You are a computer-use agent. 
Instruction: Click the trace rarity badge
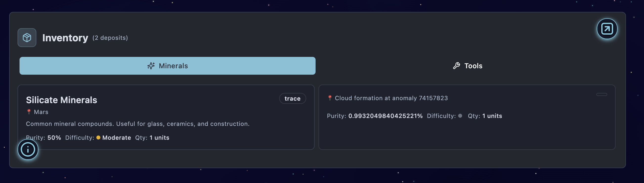(x=292, y=98)
